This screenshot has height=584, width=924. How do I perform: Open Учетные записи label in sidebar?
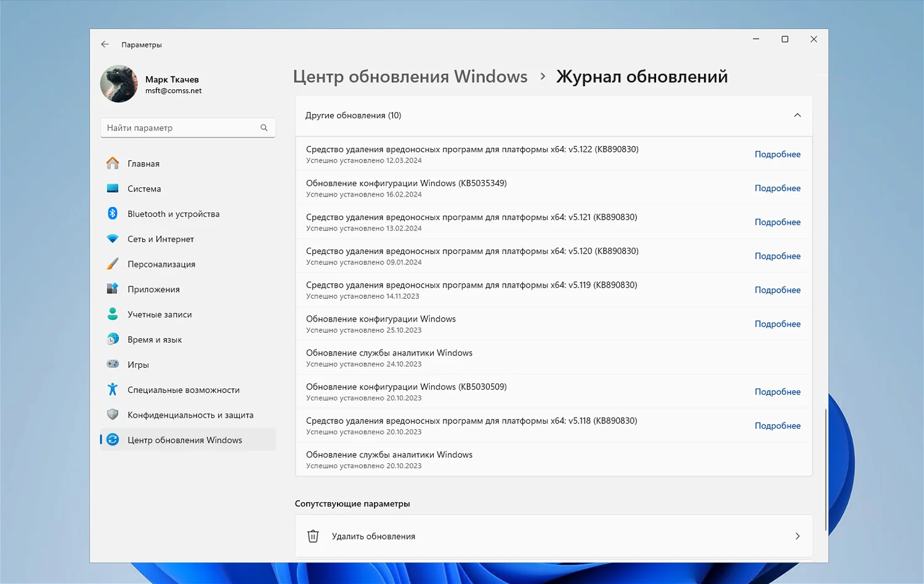[x=160, y=314]
